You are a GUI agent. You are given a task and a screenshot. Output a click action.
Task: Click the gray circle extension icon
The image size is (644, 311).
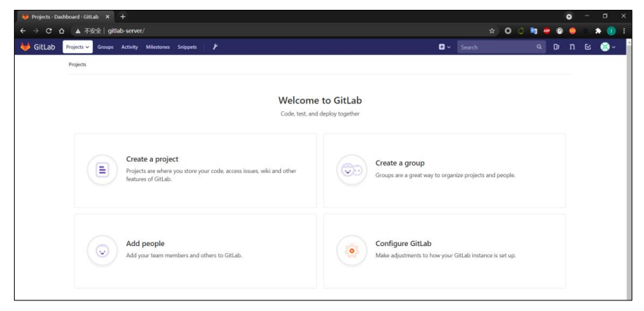tap(508, 31)
